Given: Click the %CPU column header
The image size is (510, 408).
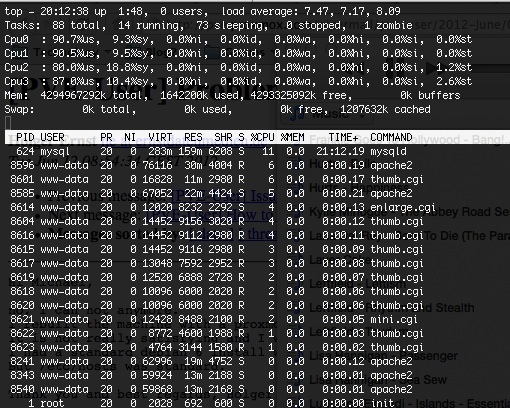Looking at the screenshot, I should 262,137.
